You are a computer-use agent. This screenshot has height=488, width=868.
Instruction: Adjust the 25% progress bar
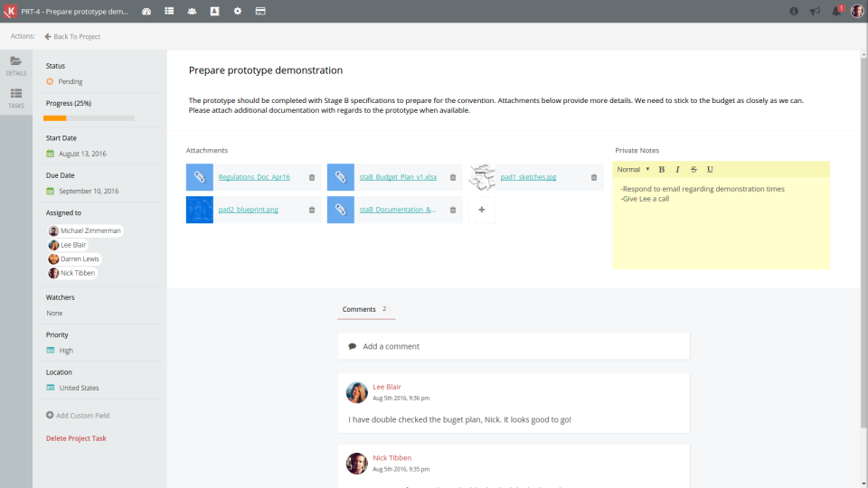tap(89, 118)
